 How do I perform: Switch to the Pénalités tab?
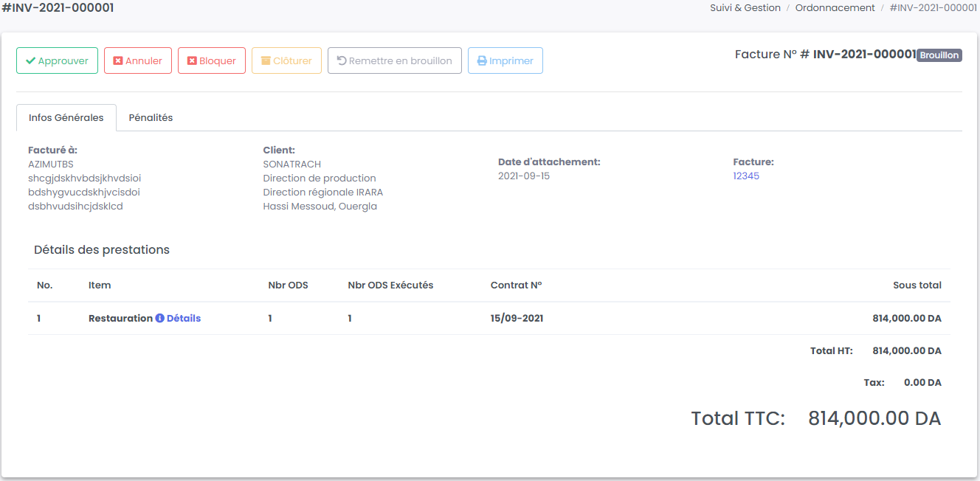click(x=151, y=118)
